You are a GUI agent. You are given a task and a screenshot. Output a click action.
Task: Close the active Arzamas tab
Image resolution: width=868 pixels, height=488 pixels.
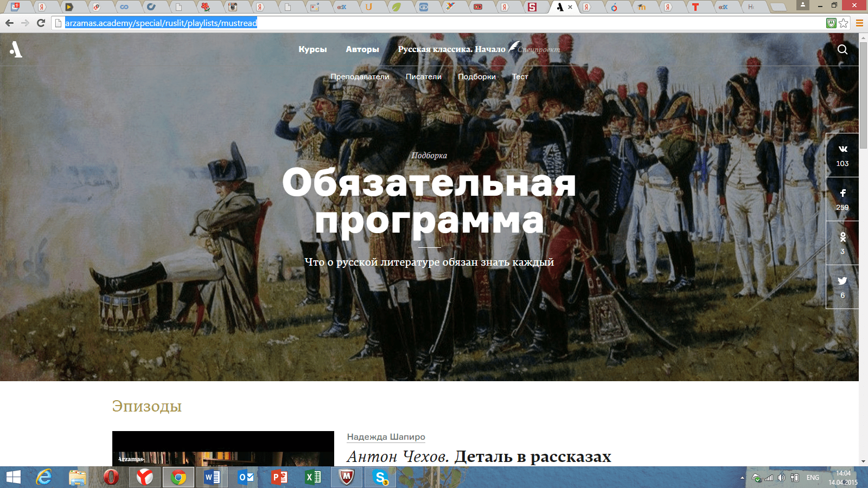point(570,7)
